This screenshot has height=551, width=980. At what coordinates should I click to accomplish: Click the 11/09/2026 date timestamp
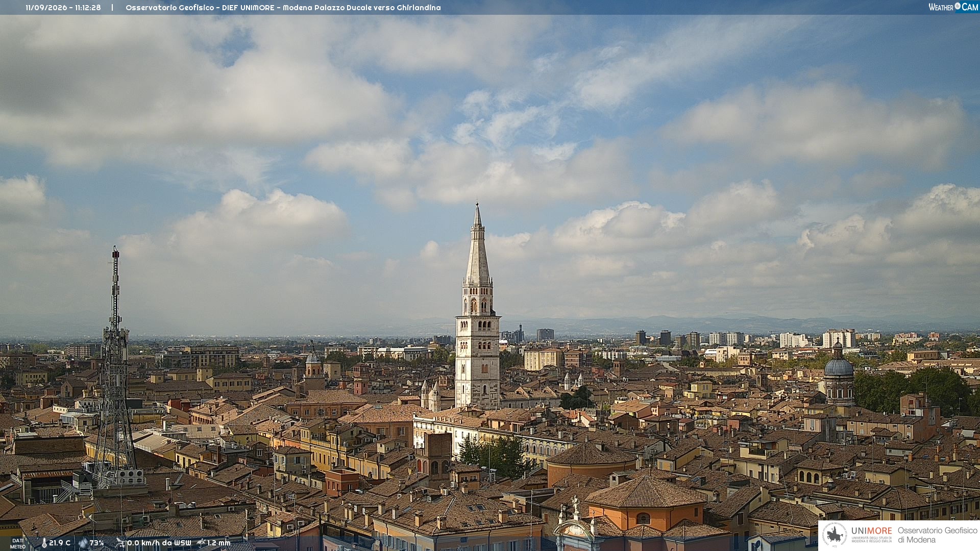[x=46, y=8]
